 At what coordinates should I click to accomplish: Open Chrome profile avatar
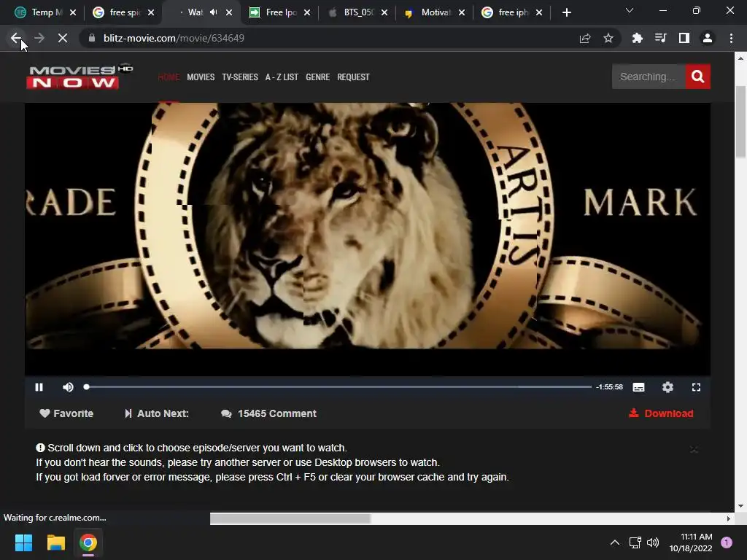(x=708, y=38)
